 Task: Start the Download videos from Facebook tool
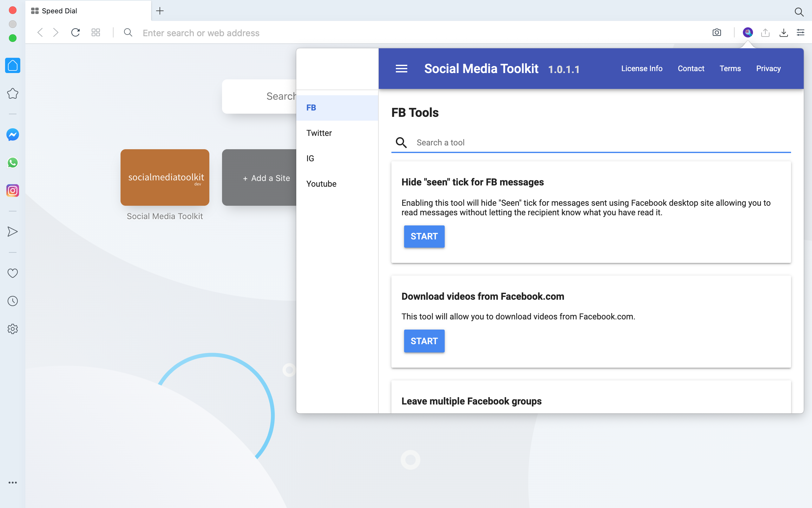pos(424,341)
